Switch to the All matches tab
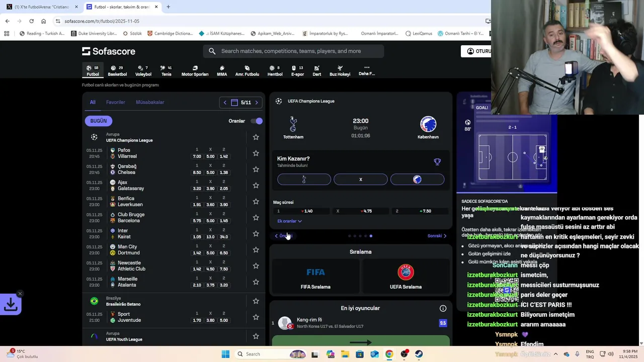 [x=93, y=102]
